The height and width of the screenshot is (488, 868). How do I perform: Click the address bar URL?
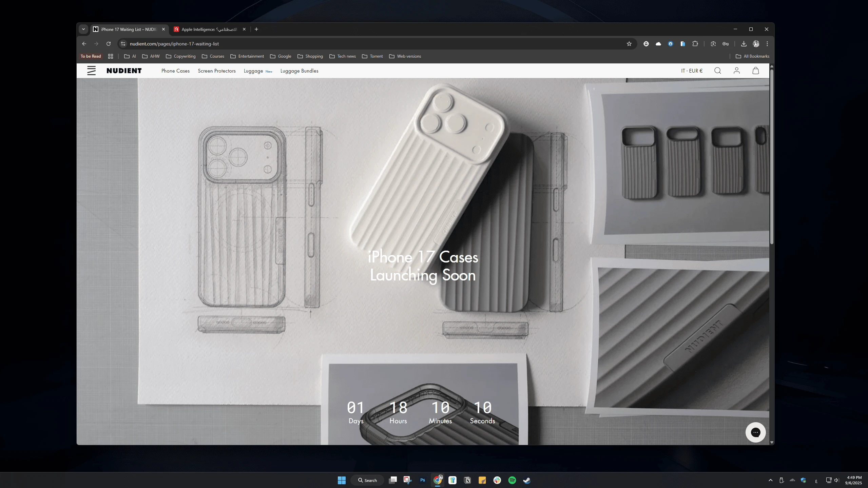(174, 44)
